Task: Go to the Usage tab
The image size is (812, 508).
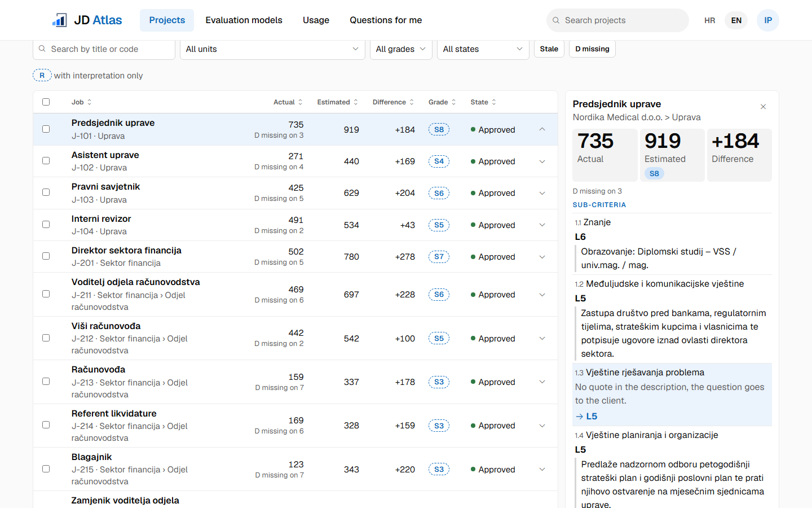Action: click(316, 20)
